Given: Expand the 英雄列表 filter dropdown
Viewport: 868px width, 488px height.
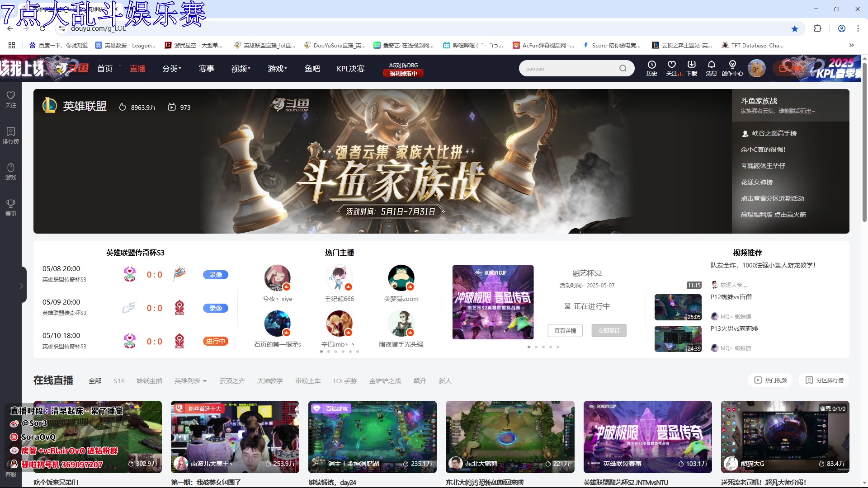Looking at the screenshot, I should point(191,381).
